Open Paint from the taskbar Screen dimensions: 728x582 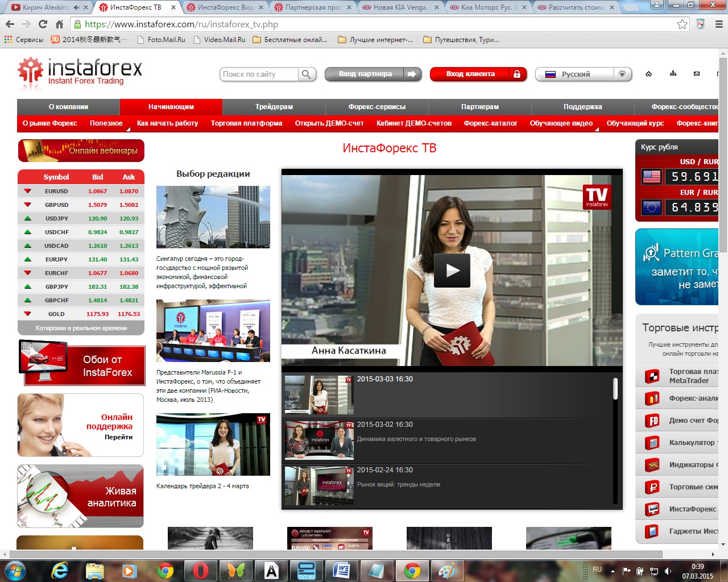point(447,570)
